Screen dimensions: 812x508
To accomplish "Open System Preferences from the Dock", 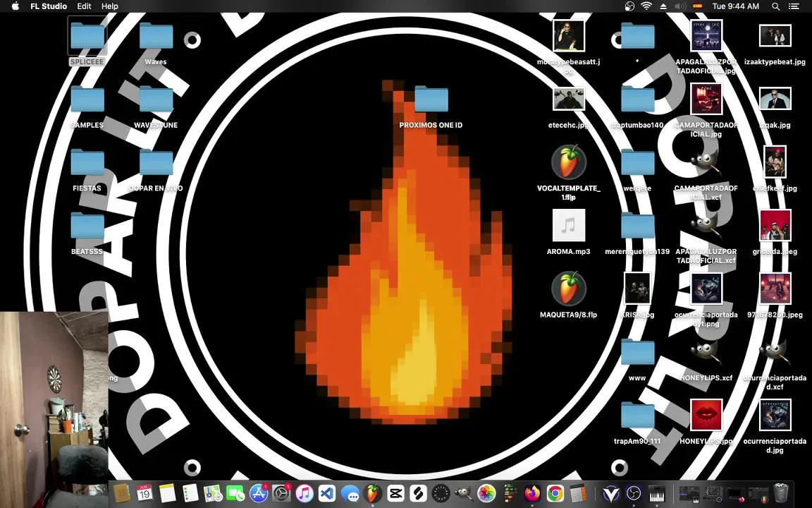I will [281, 493].
